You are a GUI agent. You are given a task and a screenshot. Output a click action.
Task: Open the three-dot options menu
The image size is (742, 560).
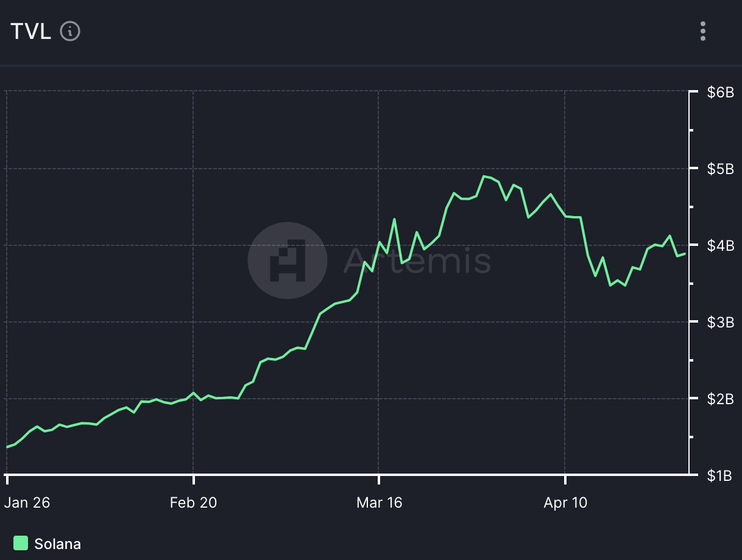(703, 31)
